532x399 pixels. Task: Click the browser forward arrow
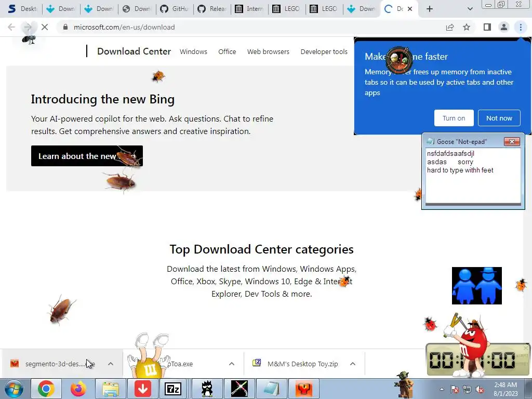28,27
